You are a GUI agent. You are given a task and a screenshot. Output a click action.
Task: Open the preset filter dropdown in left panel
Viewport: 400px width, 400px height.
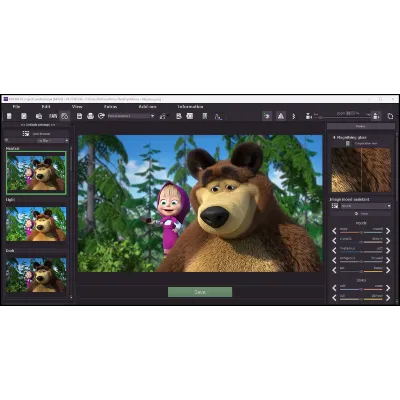(x=52, y=141)
